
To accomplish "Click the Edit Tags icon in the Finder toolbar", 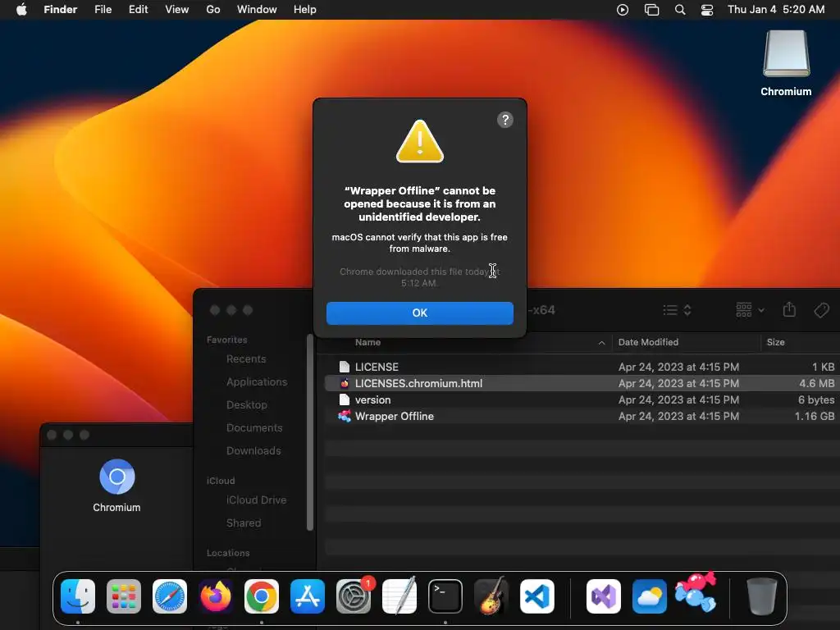I will click(x=821, y=310).
